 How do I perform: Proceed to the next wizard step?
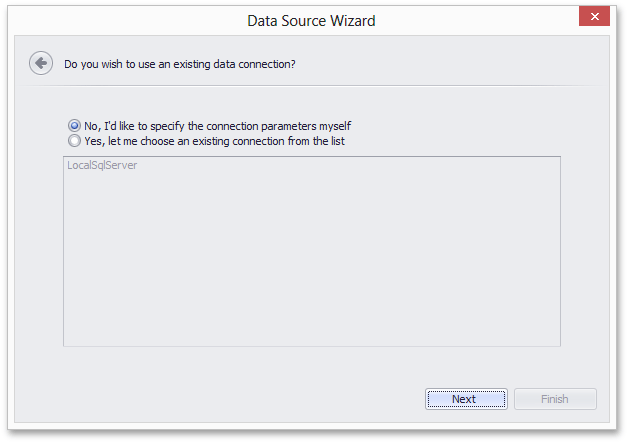(x=466, y=399)
